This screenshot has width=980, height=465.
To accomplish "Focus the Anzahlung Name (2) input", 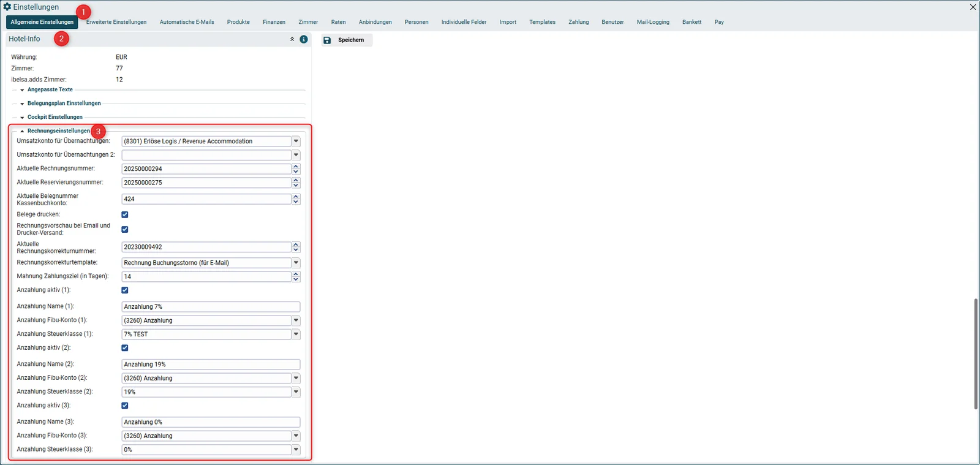I will tap(211, 365).
